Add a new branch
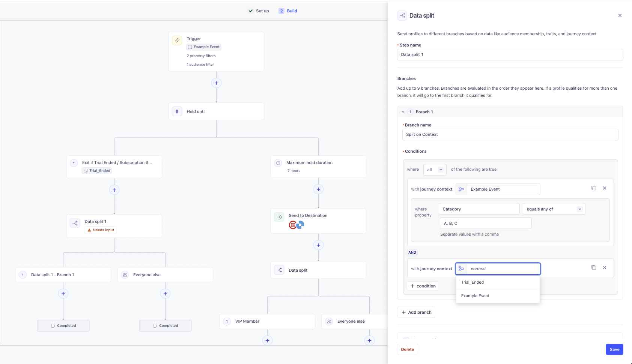 pyautogui.click(x=416, y=312)
